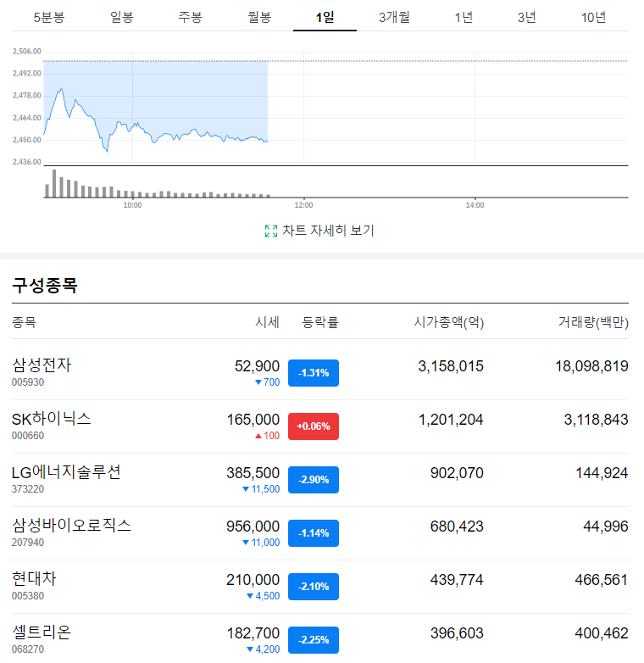This screenshot has width=644, height=663.
Task: Click the +0.06% badge for SK하이닉스
Action: point(314,426)
